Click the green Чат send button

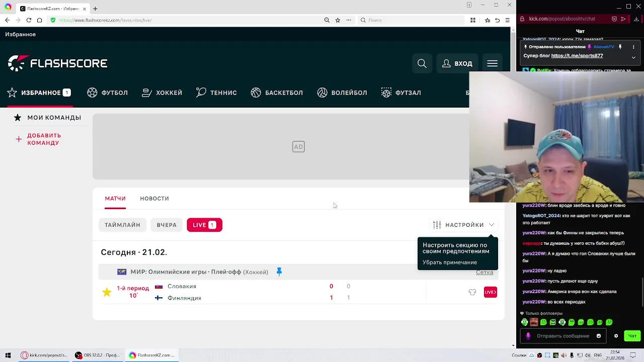[632, 336]
